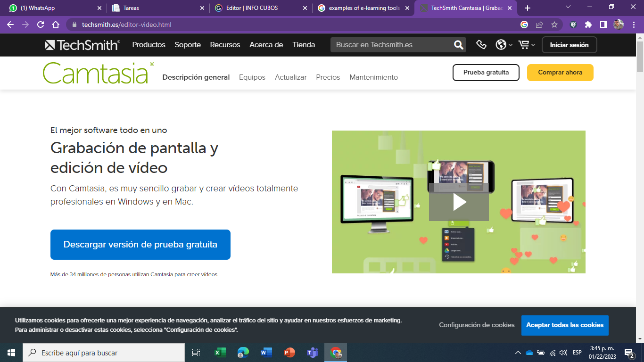This screenshot has height=362, width=644.
Task: Click the search magnifier in Techsmith search bar
Action: tap(457, 44)
